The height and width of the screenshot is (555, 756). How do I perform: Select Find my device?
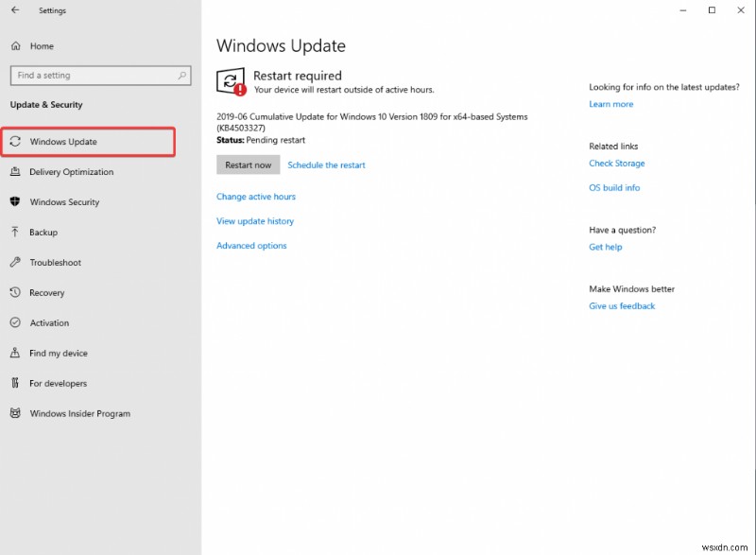point(59,353)
